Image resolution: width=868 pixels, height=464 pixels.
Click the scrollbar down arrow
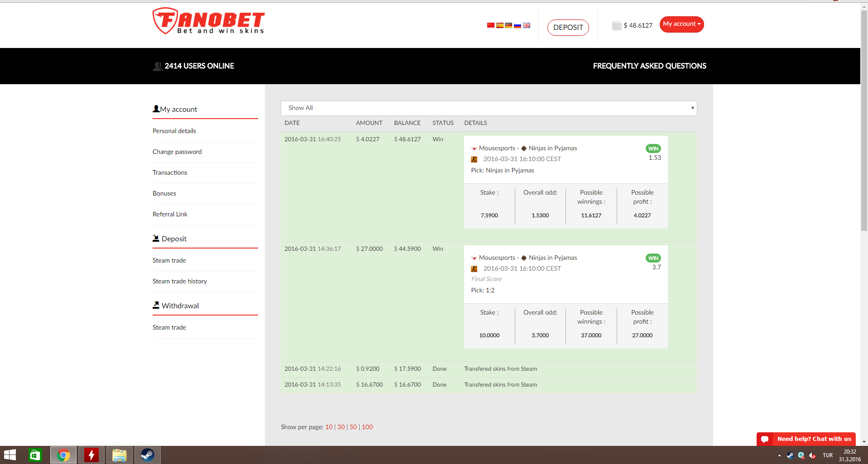pyautogui.click(x=864, y=442)
